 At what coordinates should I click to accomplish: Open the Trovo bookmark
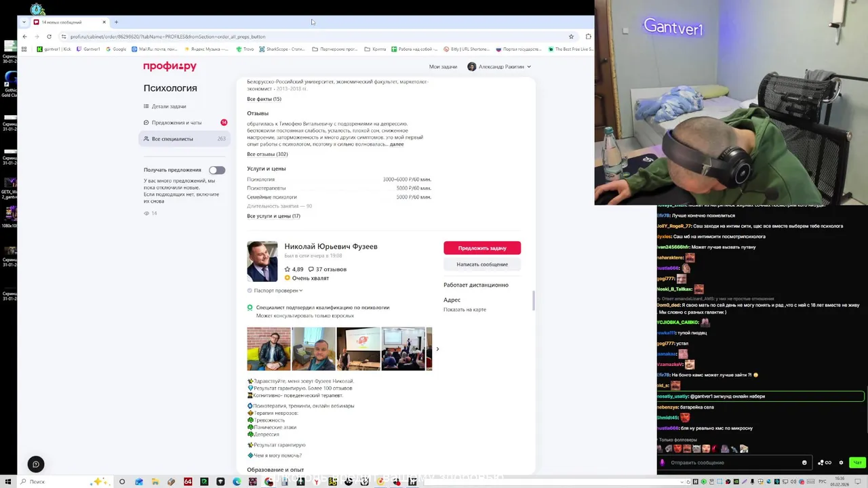point(245,49)
